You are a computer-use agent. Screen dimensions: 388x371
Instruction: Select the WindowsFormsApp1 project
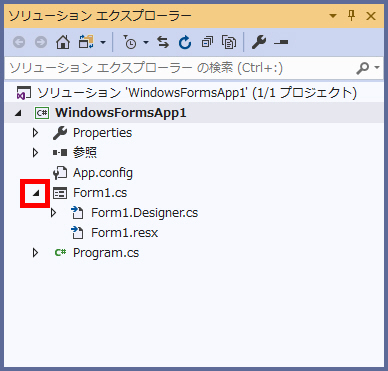pos(121,113)
